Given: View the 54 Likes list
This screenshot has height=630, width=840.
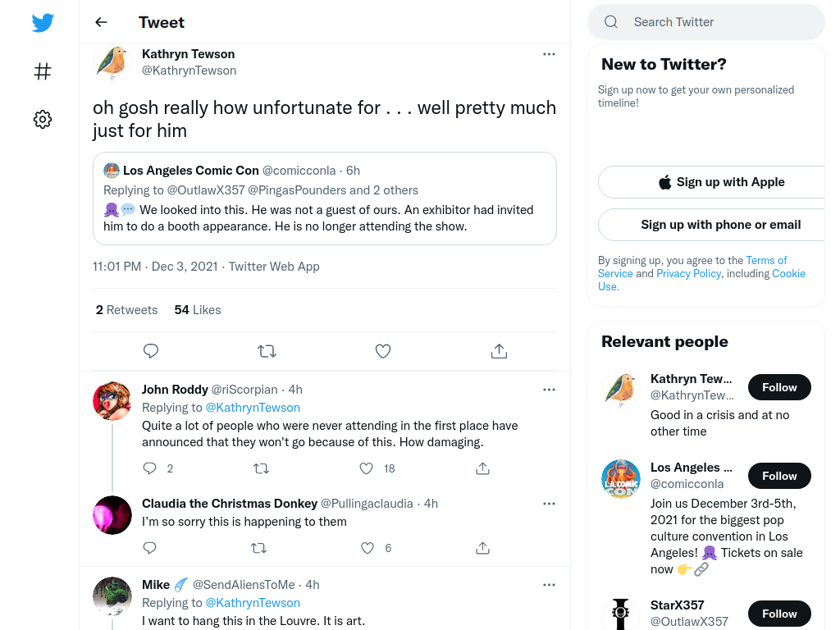Looking at the screenshot, I should tap(198, 309).
